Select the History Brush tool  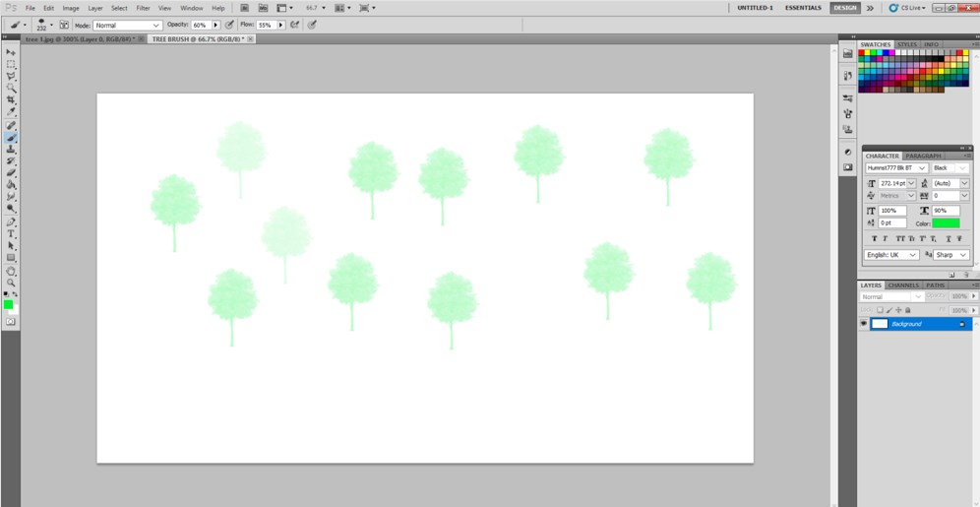[x=11, y=161]
